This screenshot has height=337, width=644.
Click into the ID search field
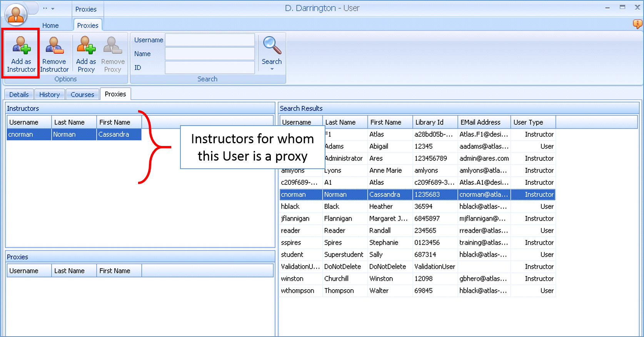tap(210, 68)
